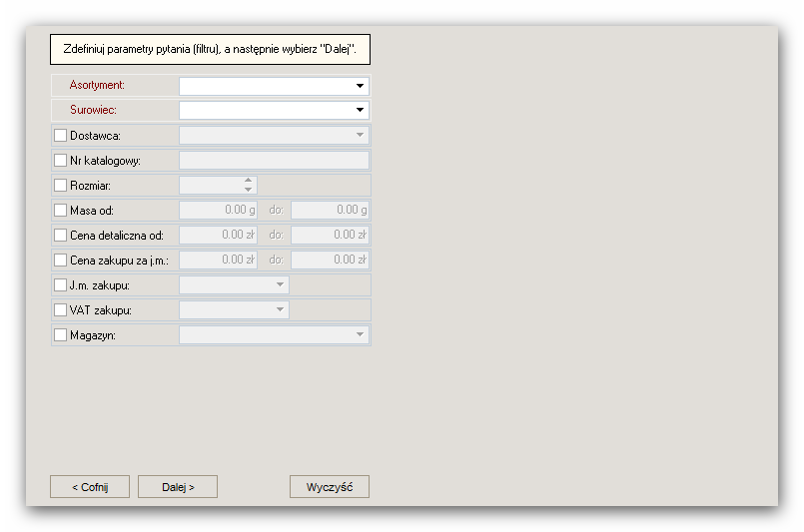Open the Dostawca dropdown arrow
This screenshot has width=804, height=532.
(360, 135)
